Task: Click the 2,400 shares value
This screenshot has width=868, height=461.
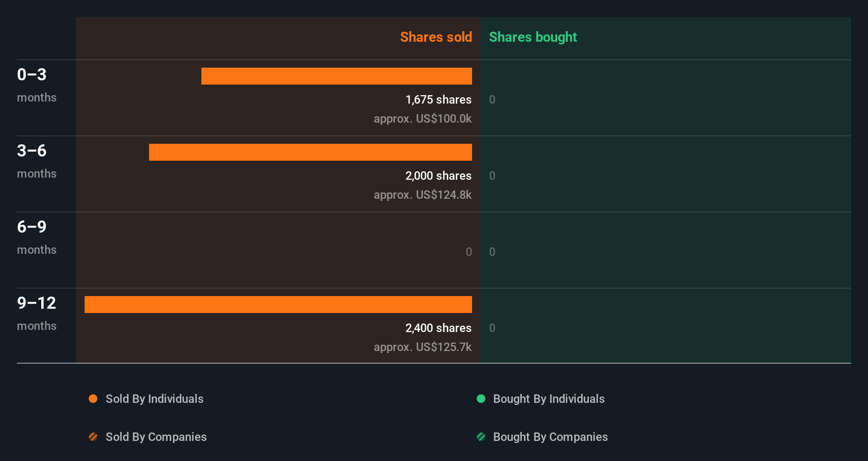Action: point(438,328)
